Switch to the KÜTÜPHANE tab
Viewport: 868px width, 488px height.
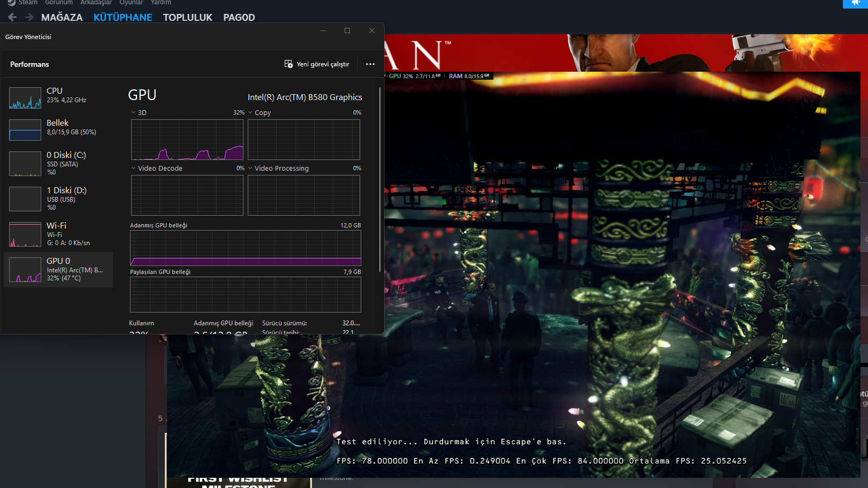point(123,17)
